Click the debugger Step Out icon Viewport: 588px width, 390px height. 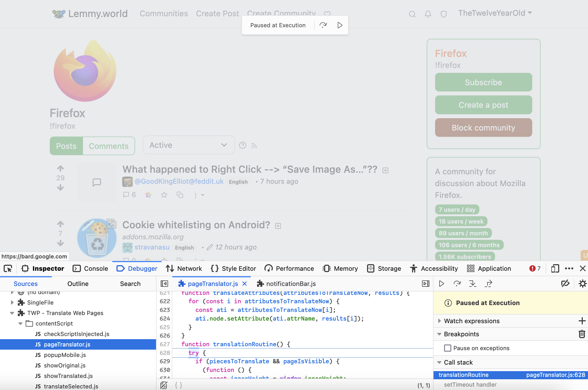(489, 284)
